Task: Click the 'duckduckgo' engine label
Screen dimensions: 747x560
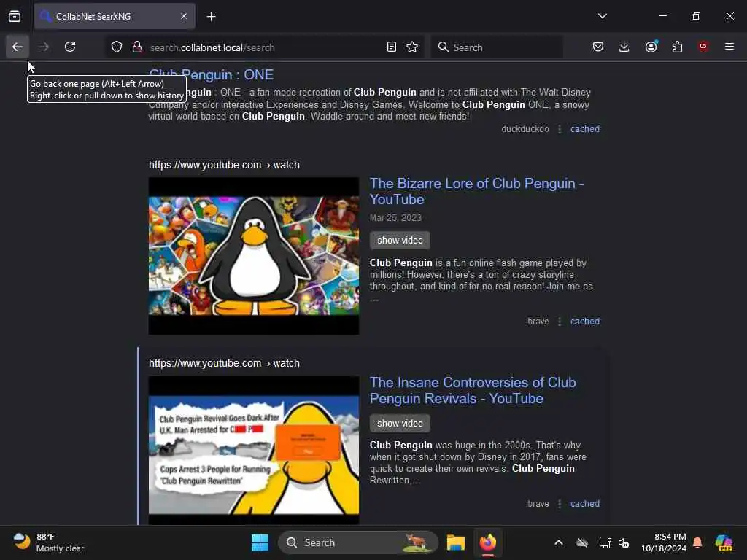Action: [x=525, y=129]
